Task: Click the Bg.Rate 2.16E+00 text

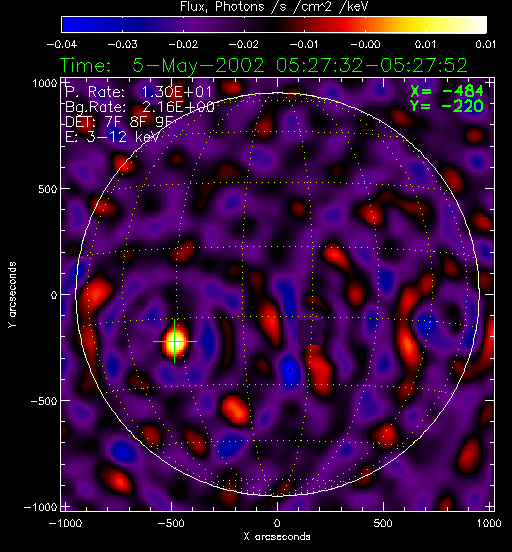Action: point(140,107)
